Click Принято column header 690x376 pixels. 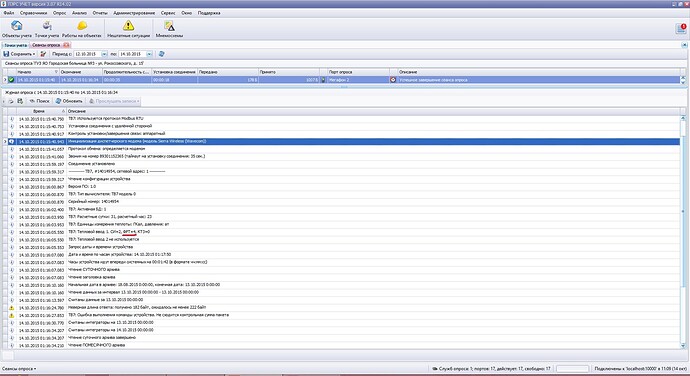coord(288,72)
